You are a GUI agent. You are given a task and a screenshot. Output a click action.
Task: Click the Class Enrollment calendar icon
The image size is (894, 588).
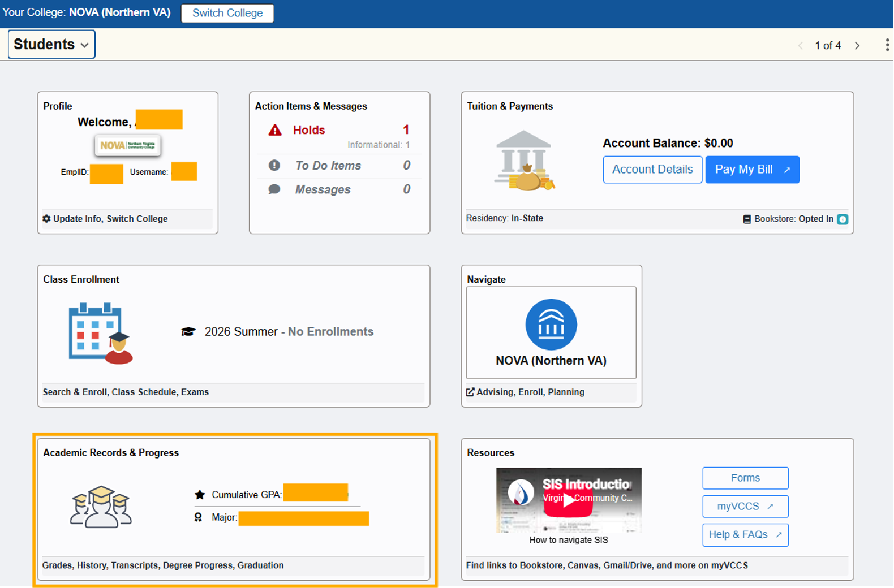tap(101, 334)
